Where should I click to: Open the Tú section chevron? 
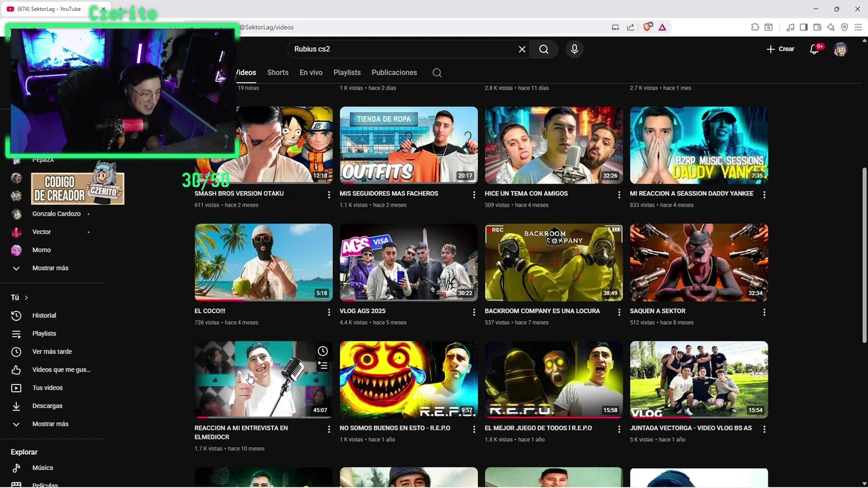26,298
